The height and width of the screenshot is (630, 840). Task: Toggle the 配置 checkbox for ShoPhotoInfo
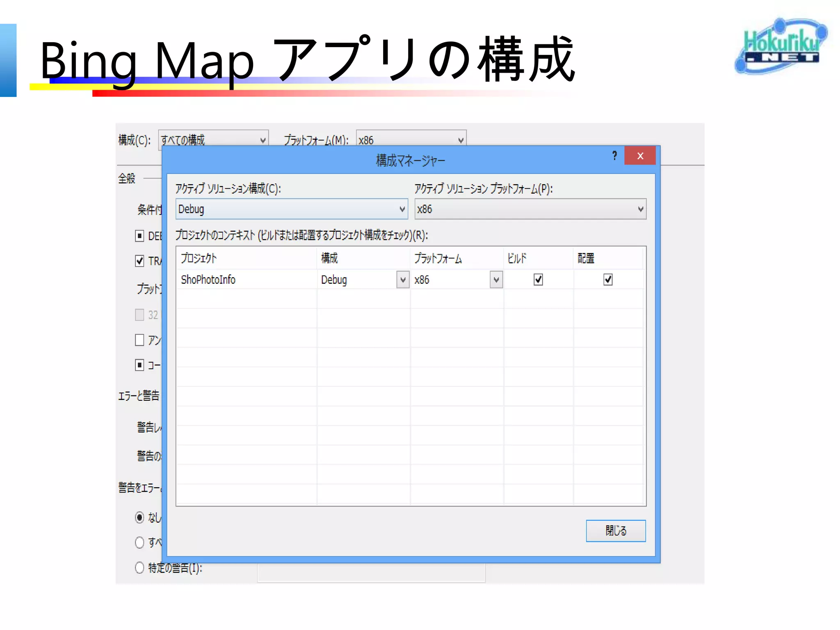(x=608, y=280)
